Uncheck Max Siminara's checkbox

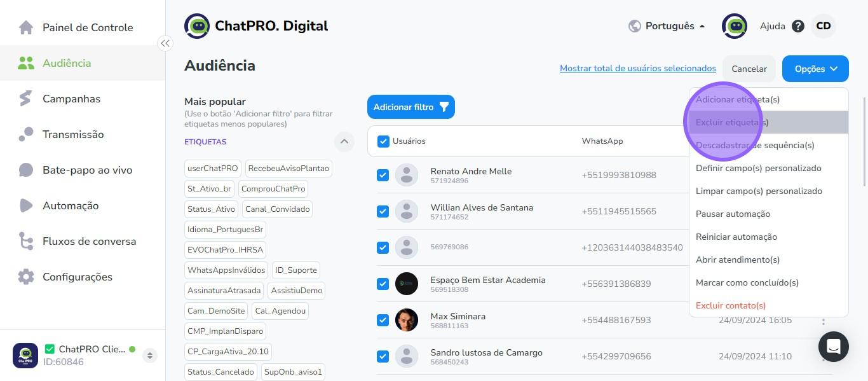(x=383, y=320)
